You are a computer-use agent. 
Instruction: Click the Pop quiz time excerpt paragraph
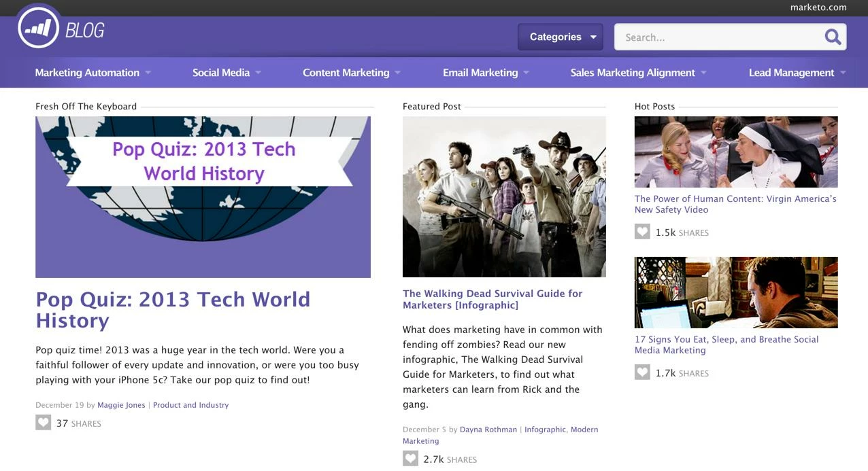click(x=197, y=365)
